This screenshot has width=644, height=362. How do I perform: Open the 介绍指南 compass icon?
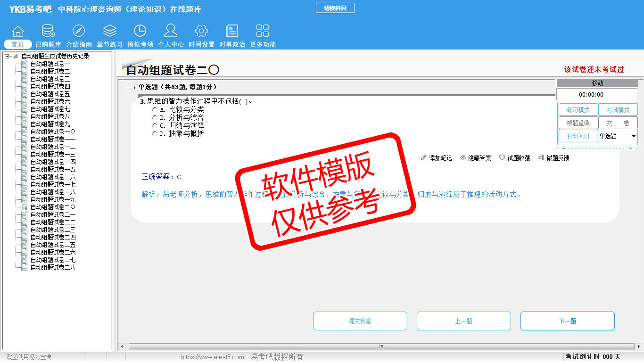pyautogui.click(x=79, y=32)
